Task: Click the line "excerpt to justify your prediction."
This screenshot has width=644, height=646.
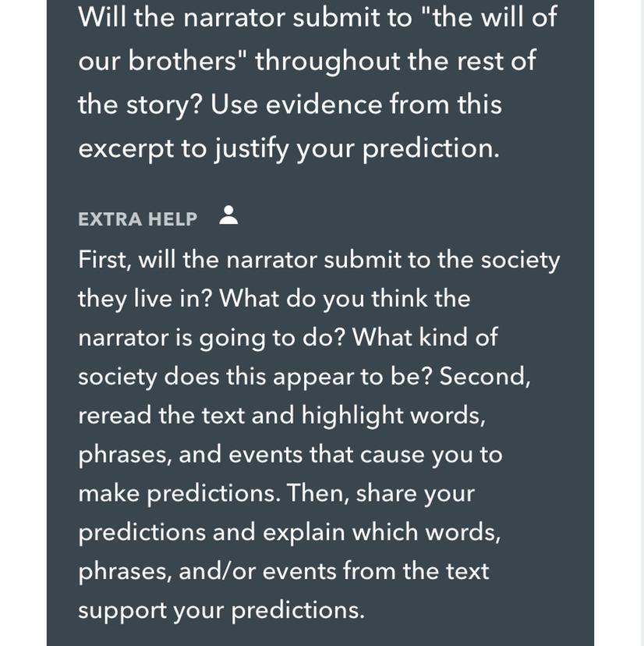Action: tap(288, 149)
